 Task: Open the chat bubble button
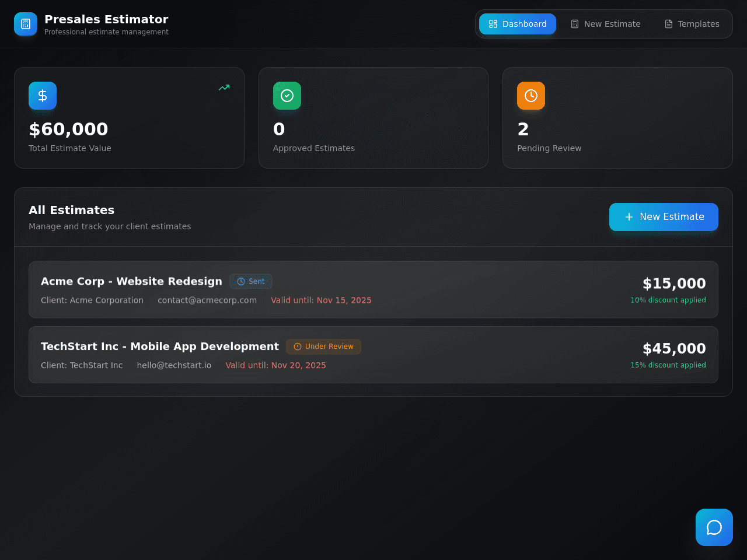point(714,527)
